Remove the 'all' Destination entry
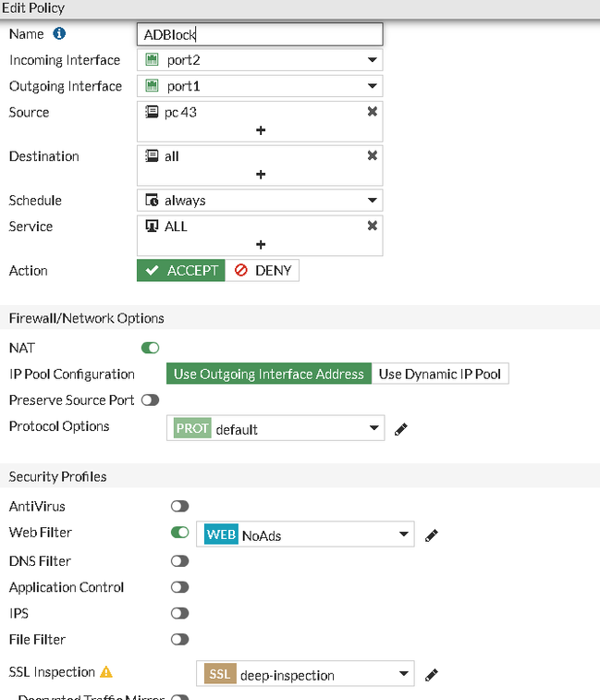The image size is (600, 700). point(372,156)
